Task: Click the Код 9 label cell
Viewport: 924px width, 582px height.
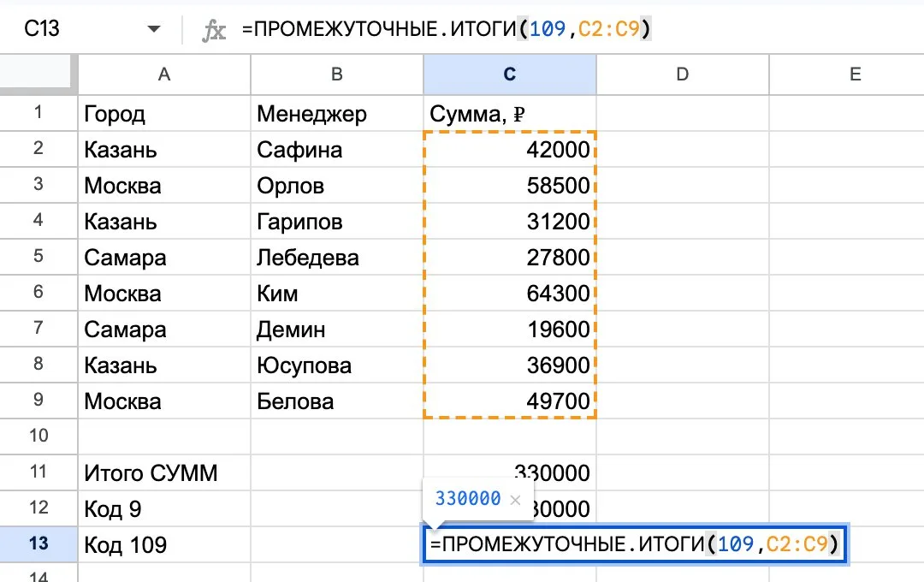Action: 164,509
